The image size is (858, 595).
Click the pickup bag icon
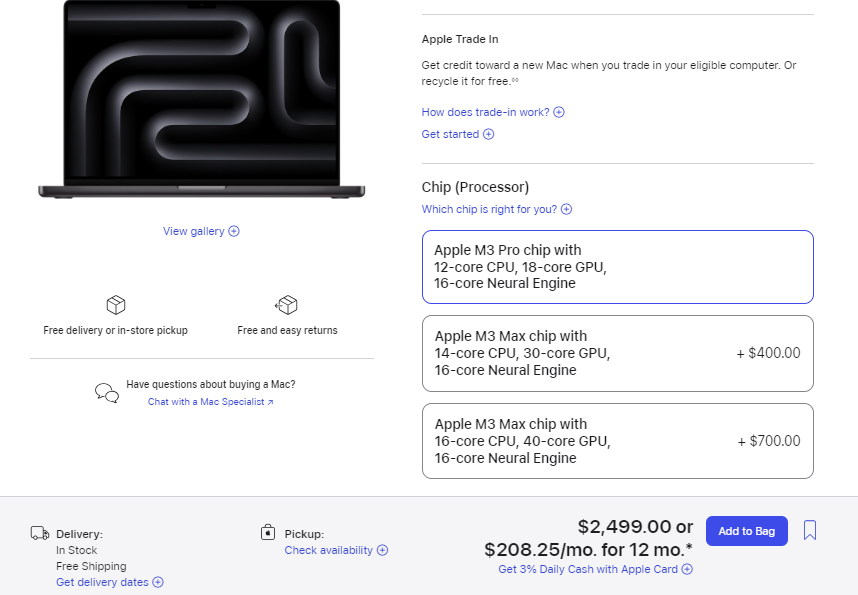tap(268, 532)
